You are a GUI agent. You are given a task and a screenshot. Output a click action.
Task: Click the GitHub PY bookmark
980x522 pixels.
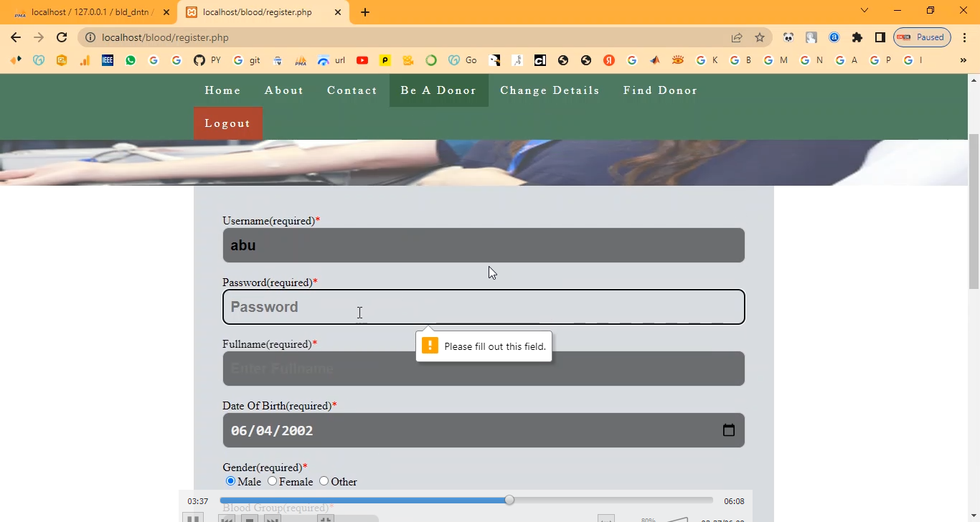[x=207, y=60]
